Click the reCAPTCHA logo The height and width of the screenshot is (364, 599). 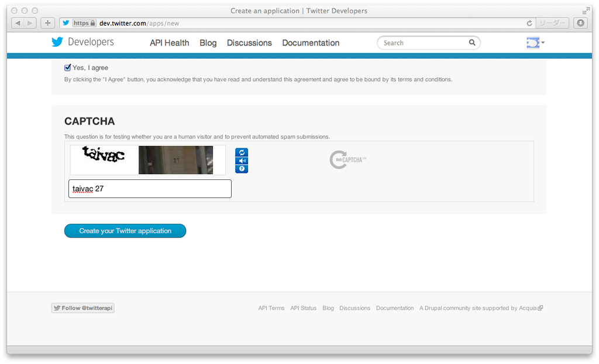(347, 160)
